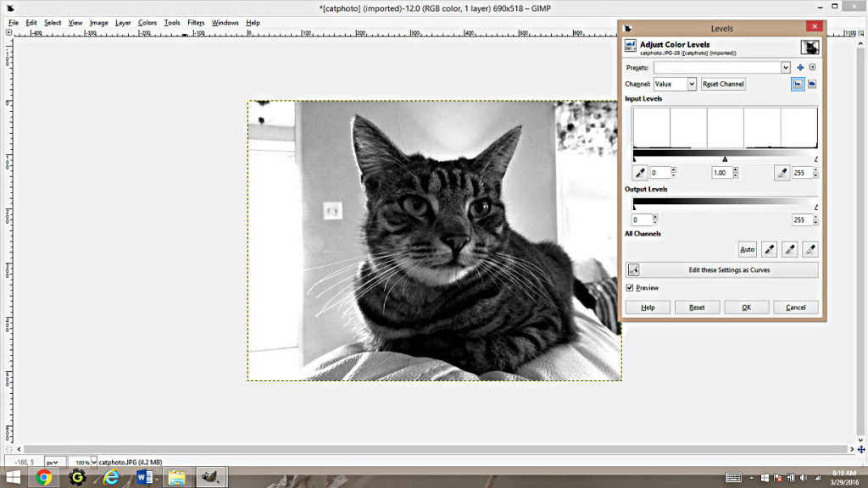The width and height of the screenshot is (868, 488).
Task: Pick gray point for all channels eyedropper
Action: [x=789, y=250]
